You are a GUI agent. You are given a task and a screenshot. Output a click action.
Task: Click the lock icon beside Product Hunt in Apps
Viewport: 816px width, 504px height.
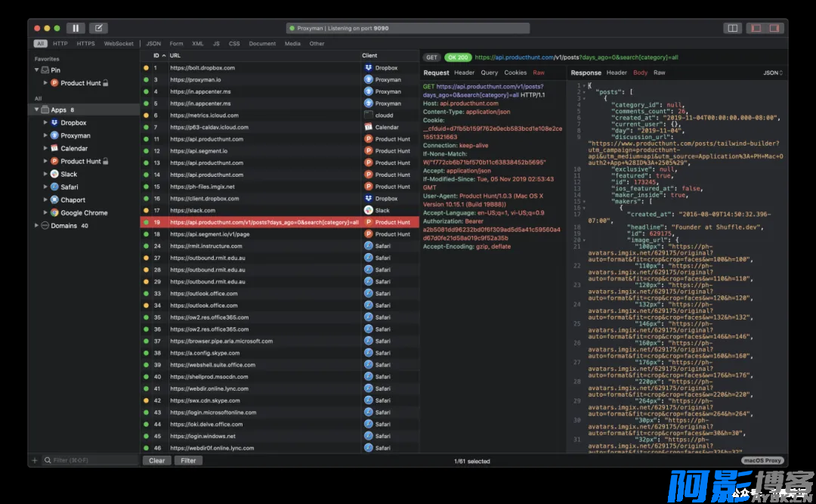click(105, 161)
